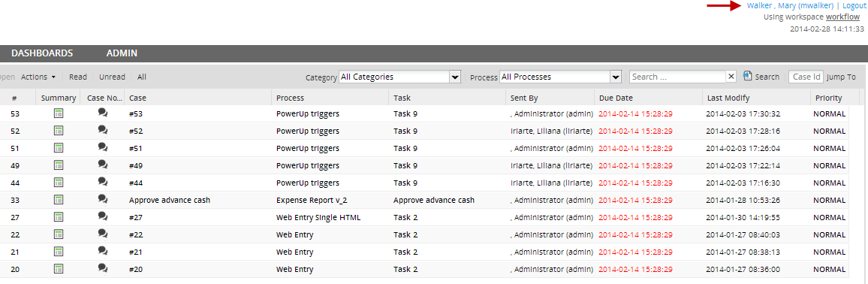Open case notes icon for case 52
This screenshot has width=868, height=284.
coord(102,129)
